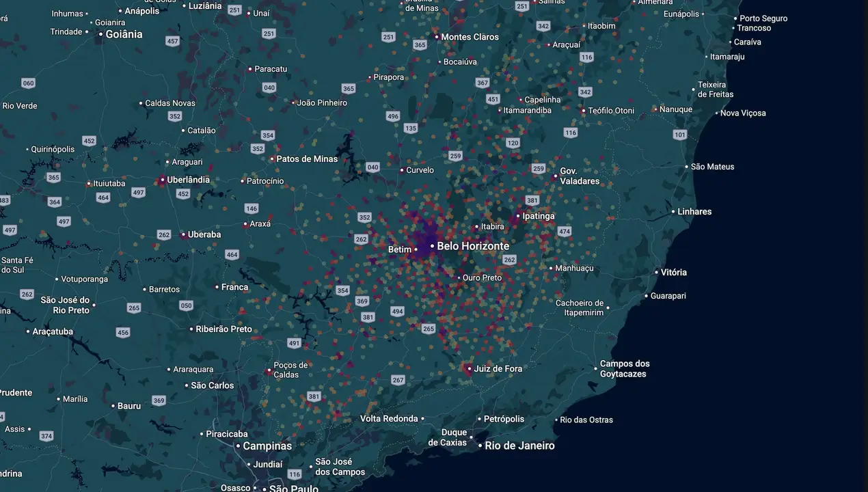This screenshot has height=492, width=868.
Task: Select the Bauru label
Action: click(x=129, y=406)
